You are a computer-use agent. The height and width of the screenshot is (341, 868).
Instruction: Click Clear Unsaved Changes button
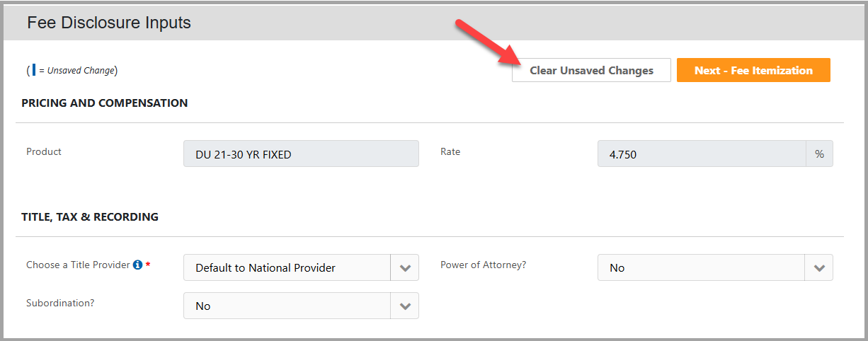591,70
